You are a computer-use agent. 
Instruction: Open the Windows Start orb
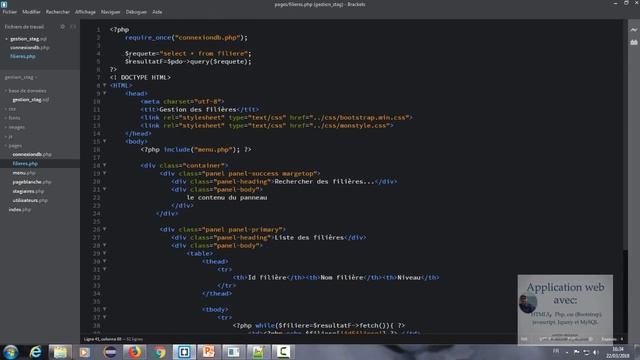click(x=11, y=352)
